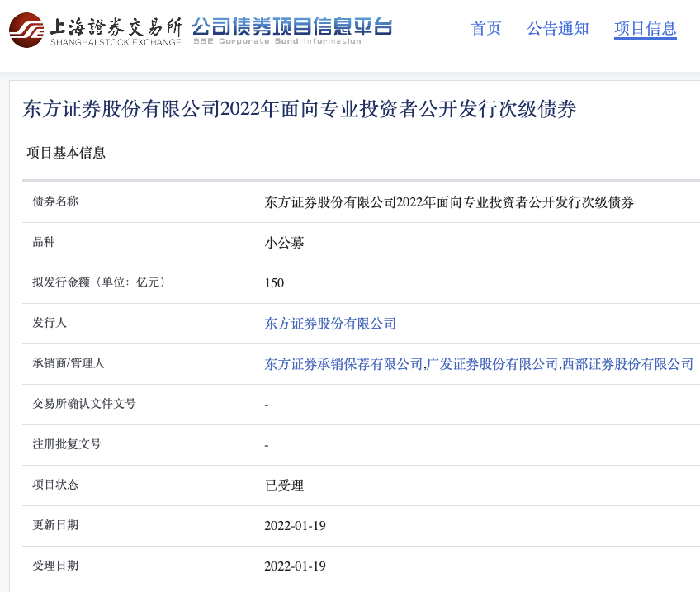Open the issuer link 东方证券股份有限公司
The width and height of the screenshot is (700, 592).
[x=330, y=324]
